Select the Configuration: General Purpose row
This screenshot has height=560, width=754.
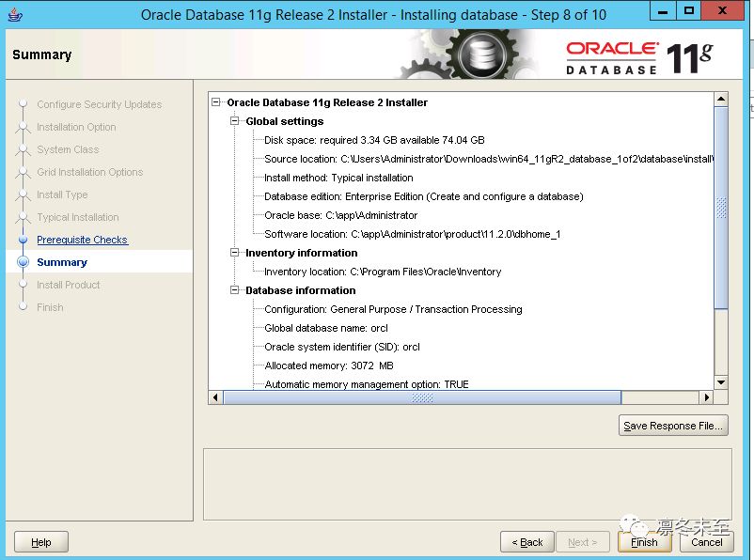(x=393, y=309)
